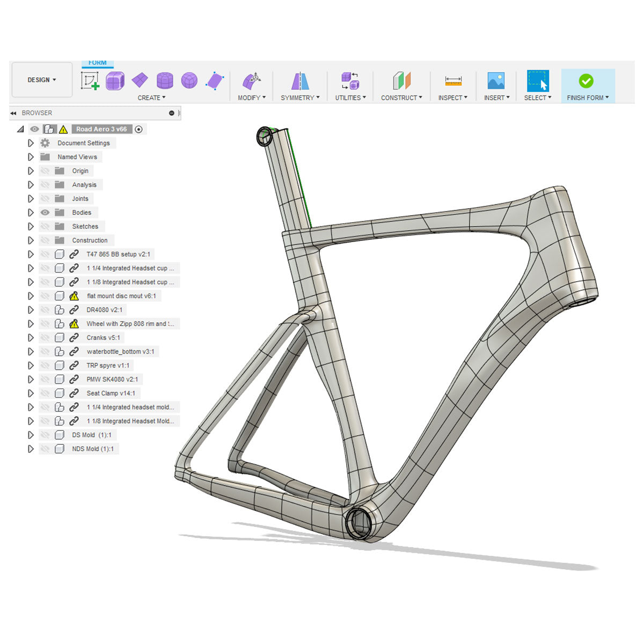
Task: Click link icon on Seat Clamp v14:1
Action: [x=74, y=393]
